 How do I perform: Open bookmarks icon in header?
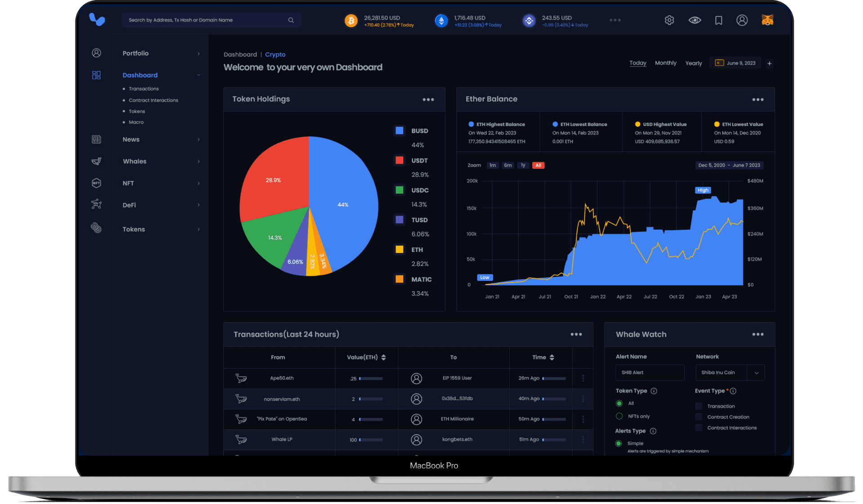[x=719, y=20]
